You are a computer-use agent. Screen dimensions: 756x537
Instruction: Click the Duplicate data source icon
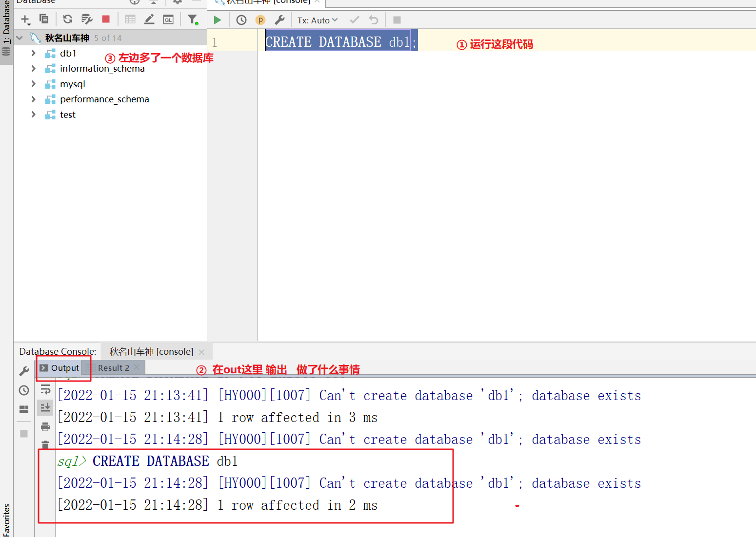point(44,19)
